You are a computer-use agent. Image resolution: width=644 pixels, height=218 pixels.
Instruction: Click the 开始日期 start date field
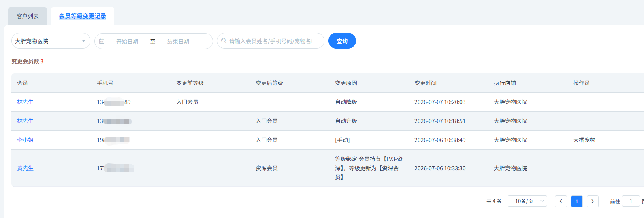tap(127, 41)
